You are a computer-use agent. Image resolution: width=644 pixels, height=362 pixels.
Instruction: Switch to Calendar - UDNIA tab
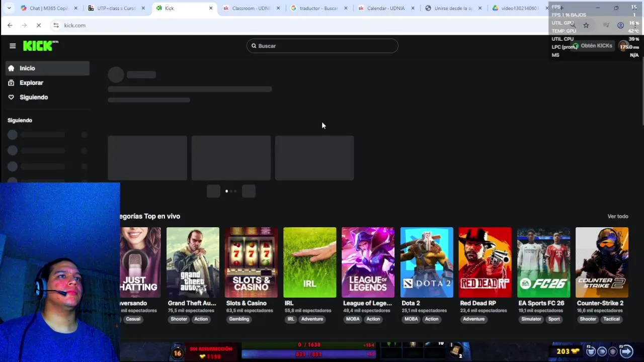pyautogui.click(x=386, y=8)
